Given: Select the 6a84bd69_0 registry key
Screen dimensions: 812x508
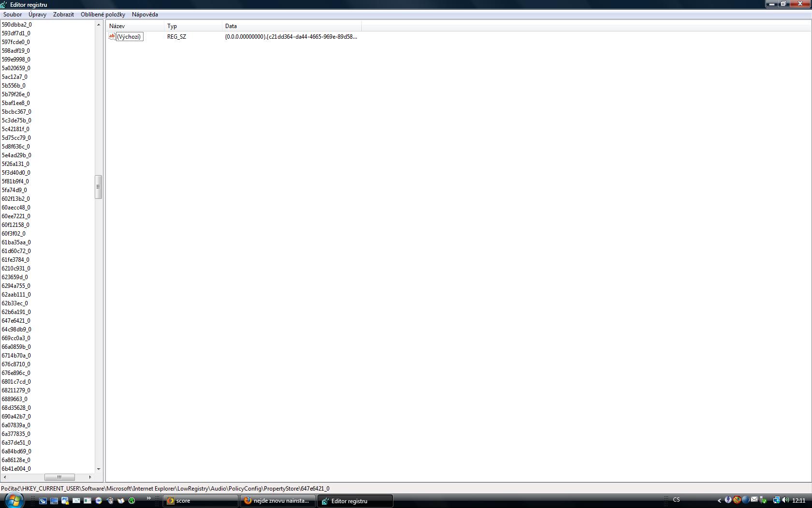Looking at the screenshot, I should [x=16, y=451].
